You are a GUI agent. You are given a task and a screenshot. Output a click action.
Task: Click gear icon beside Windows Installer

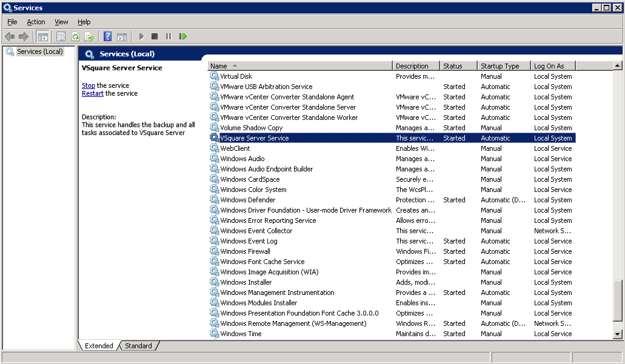(214, 282)
